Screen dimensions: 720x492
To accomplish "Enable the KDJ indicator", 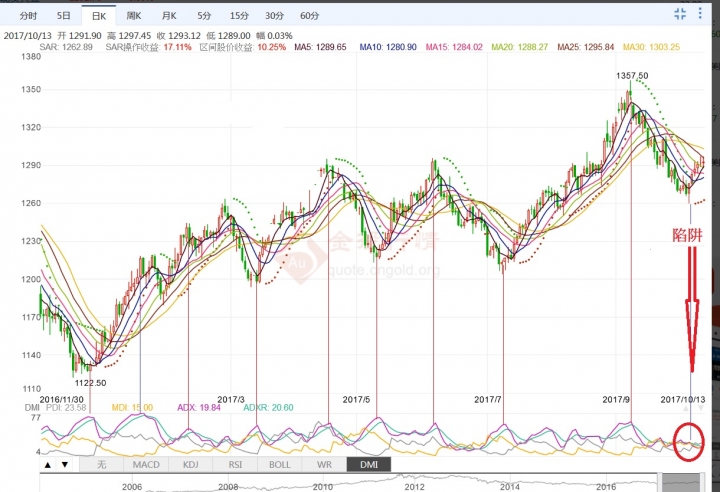I will [191, 465].
